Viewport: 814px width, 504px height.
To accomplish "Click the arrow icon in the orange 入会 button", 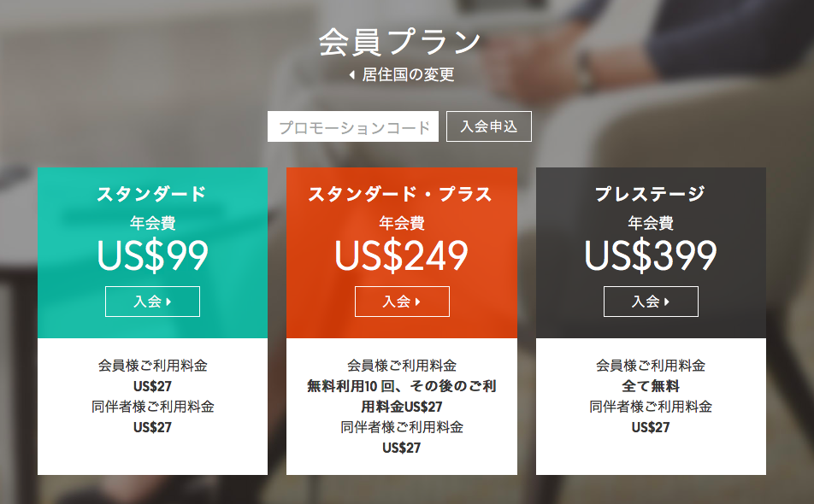I will coord(418,302).
